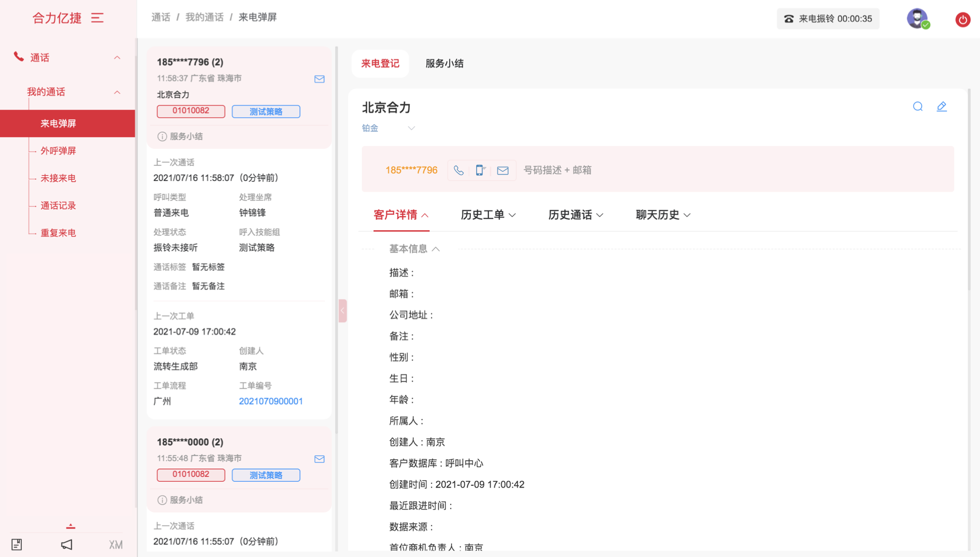Click the 来电振铃 call status indicator
Image resolution: width=980 pixels, height=557 pixels.
click(828, 19)
